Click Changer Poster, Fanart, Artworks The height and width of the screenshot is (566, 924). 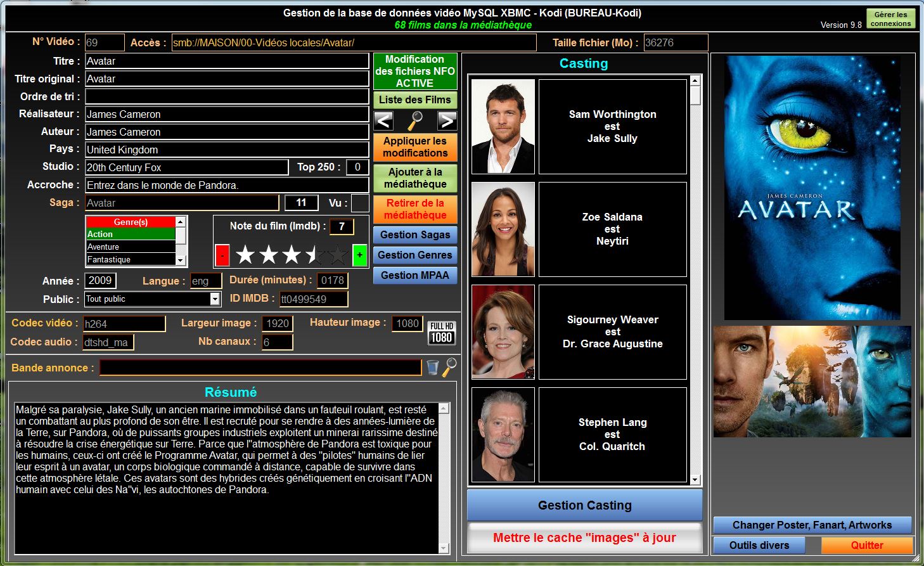click(x=812, y=525)
